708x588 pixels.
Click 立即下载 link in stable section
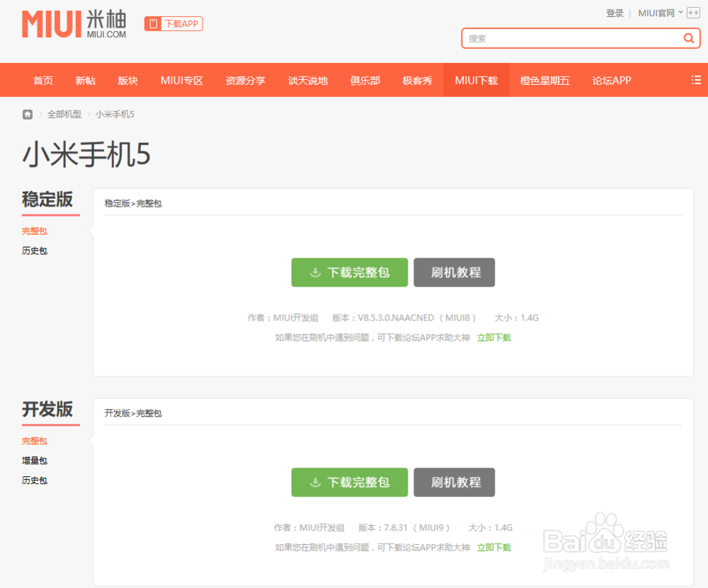click(494, 338)
